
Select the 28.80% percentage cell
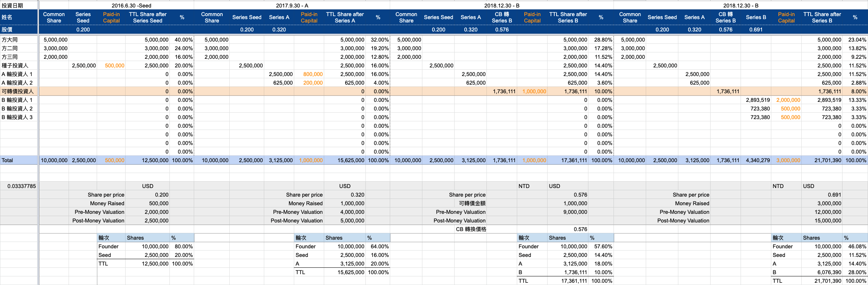click(x=601, y=40)
